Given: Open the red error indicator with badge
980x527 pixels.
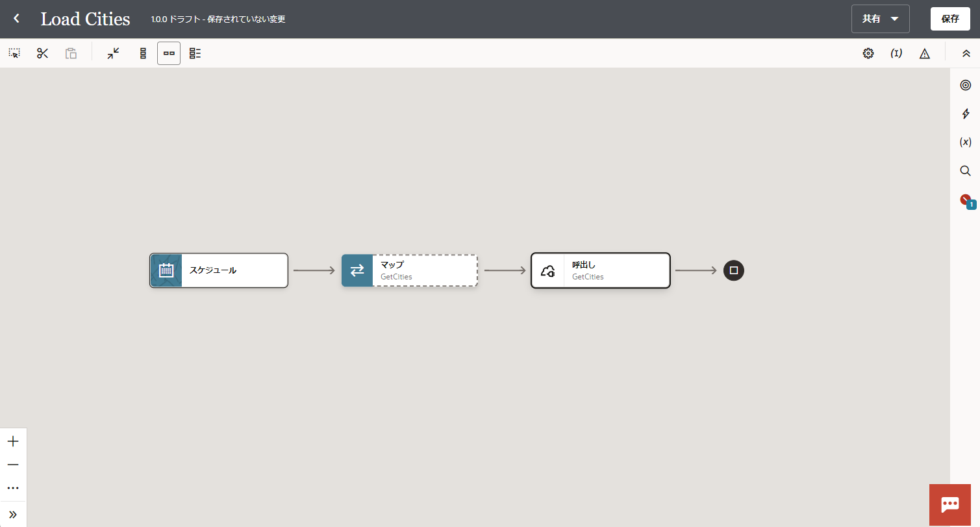Looking at the screenshot, I should point(966,201).
